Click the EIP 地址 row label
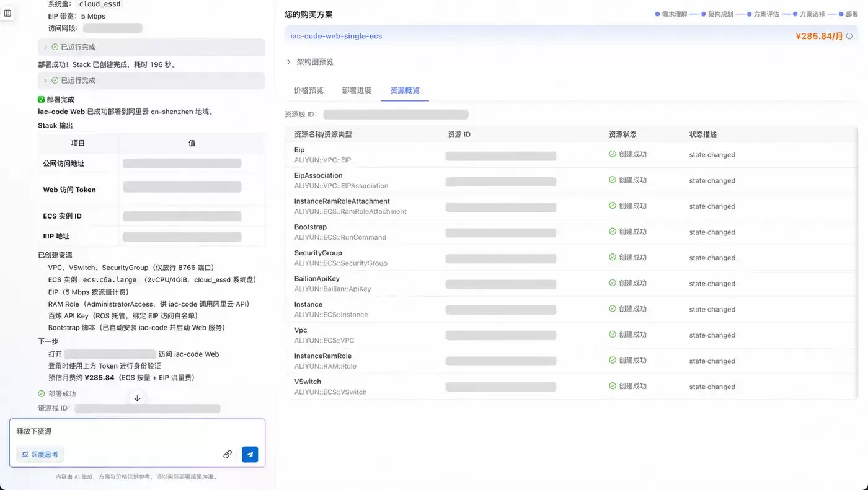The image size is (868, 490). (56, 236)
